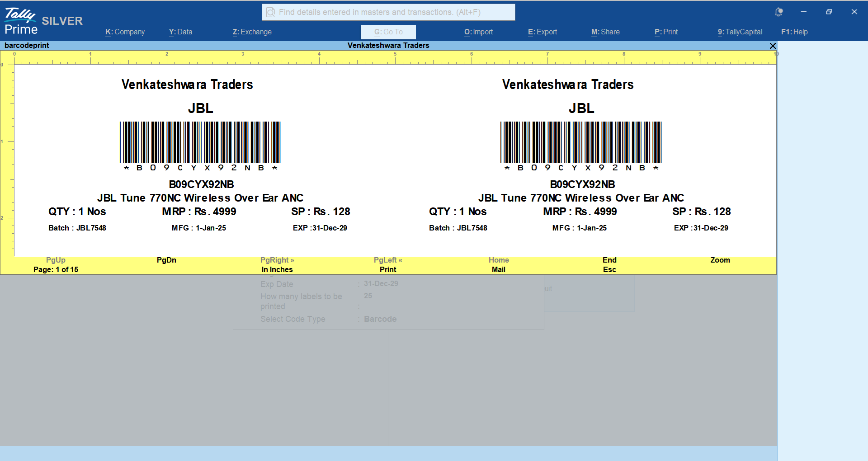Click the Print button in preview
868x461 pixels.
[x=387, y=269]
